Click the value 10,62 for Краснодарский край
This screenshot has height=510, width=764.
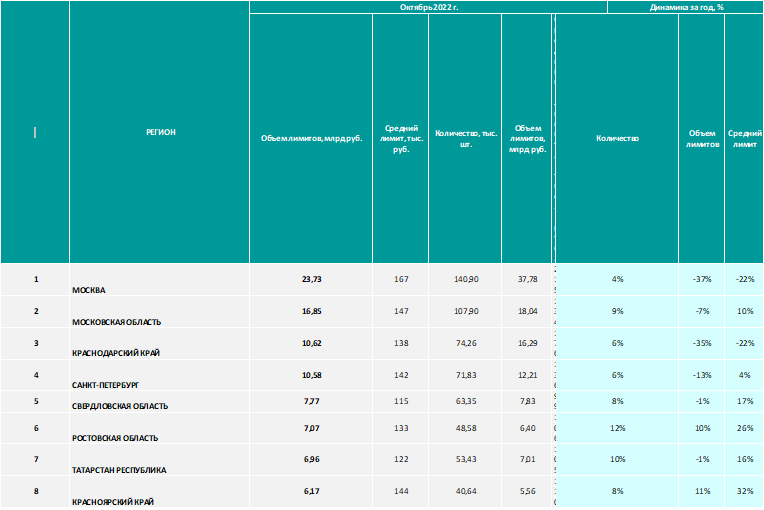(x=311, y=344)
